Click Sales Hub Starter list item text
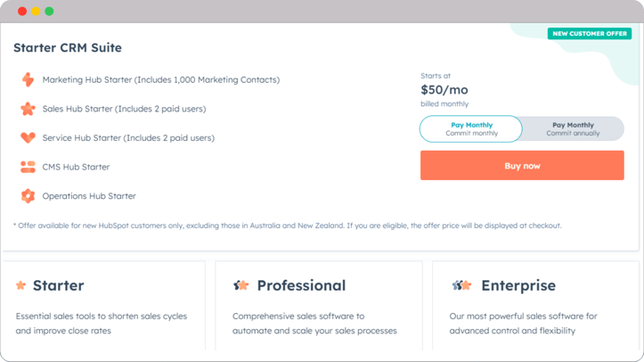Viewport: 644px width, 362px height. (x=124, y=109)
